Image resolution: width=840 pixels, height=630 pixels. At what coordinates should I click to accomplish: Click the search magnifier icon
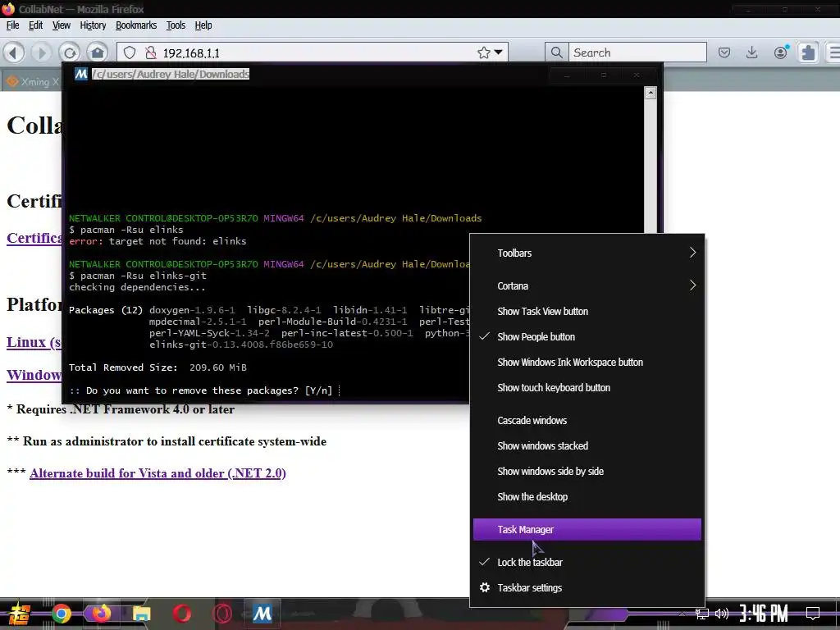557,52
